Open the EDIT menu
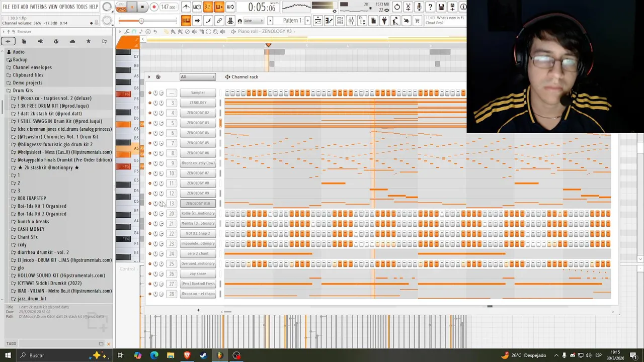 click(x=16, y=7)
